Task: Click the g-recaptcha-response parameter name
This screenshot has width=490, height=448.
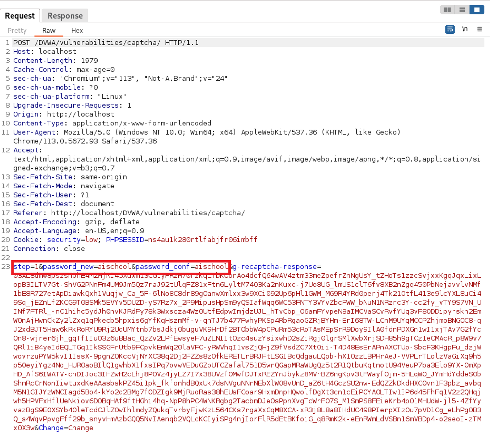Action: (x=274, y=266)
